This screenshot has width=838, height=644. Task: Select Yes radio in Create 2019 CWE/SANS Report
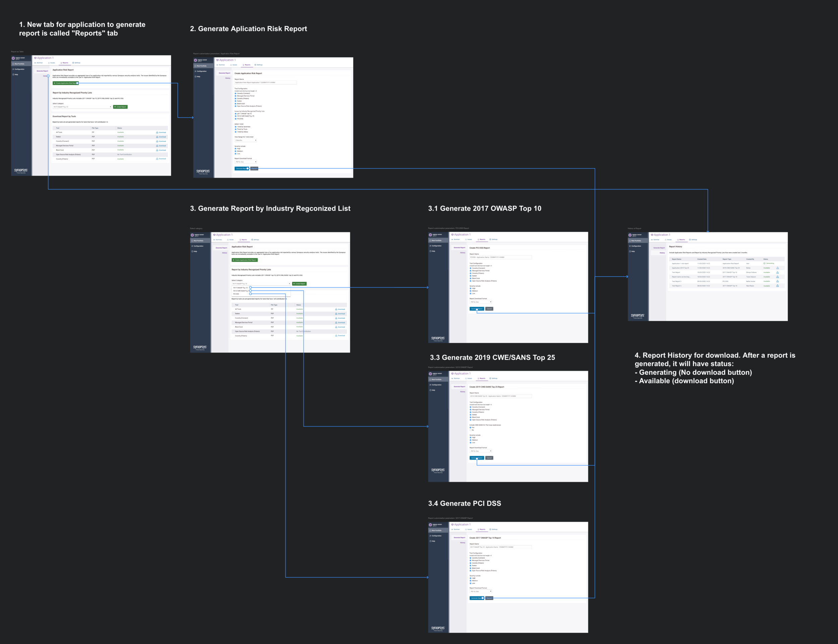pyautogui.click(x=471, y=427)
